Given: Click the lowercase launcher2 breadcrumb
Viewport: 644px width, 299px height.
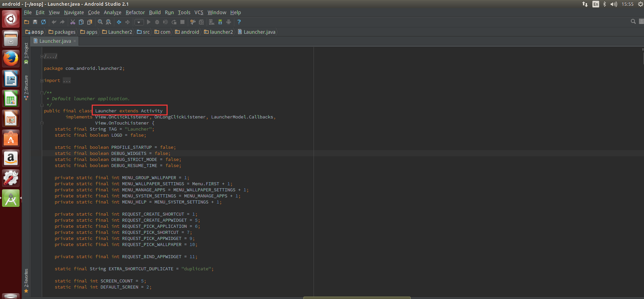Looking at the screenshot, I should tap(218, 32).
